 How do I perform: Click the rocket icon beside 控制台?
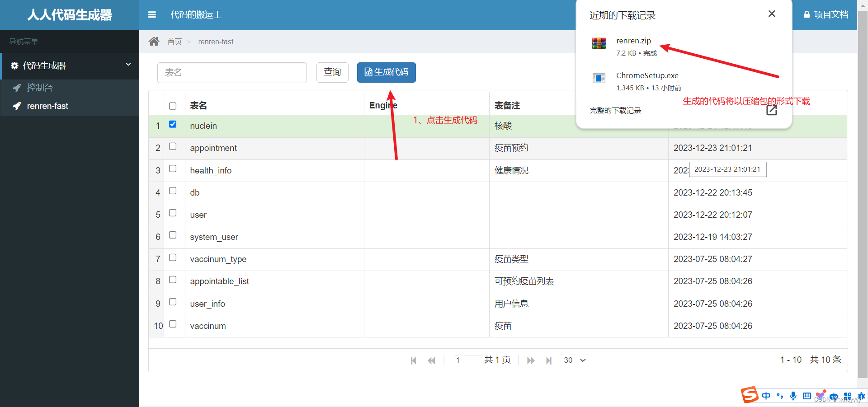tap(17, 87)
